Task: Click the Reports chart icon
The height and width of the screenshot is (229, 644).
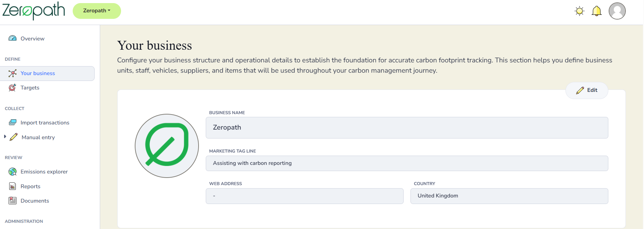Action: tap(13, 186)
